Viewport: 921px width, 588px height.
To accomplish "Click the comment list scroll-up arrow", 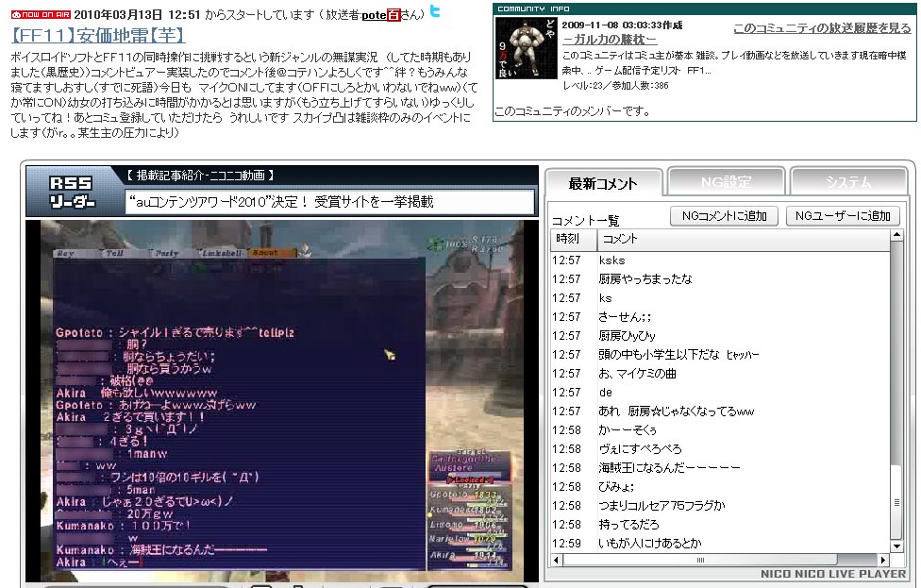I will pyautogui.click(x=896, y=235).
